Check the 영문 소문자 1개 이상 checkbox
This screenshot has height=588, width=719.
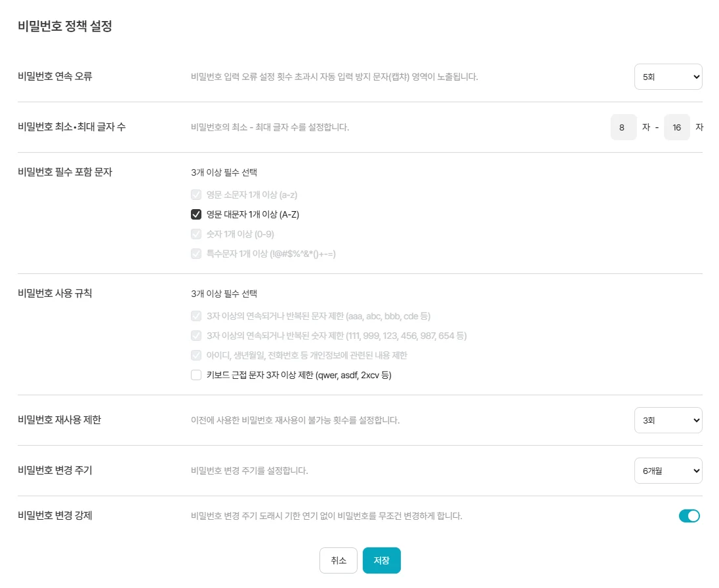coord(196,195)
